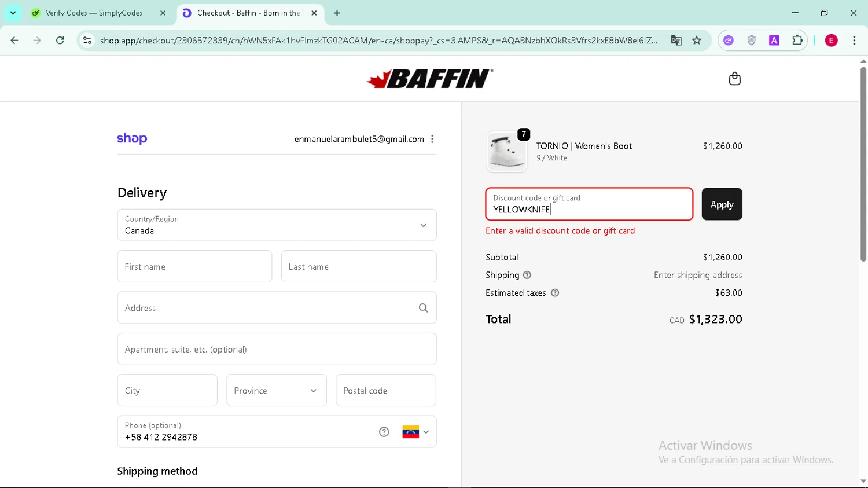Click estimated taxes info icon
The image size is (868, 488).
555,293
